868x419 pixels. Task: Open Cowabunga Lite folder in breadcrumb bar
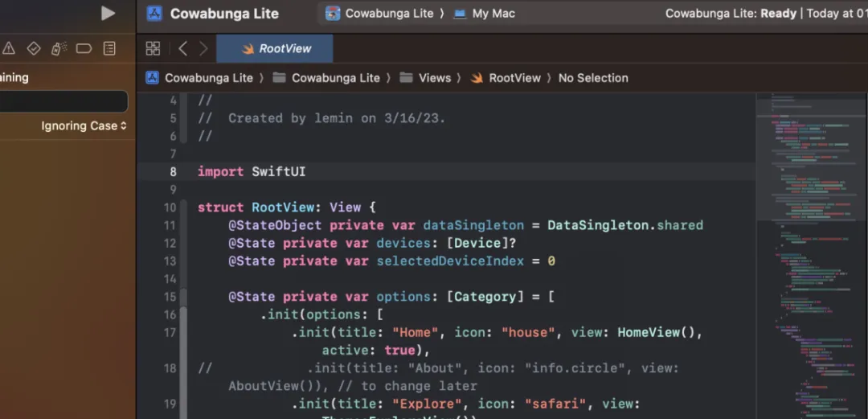point(326,78)
